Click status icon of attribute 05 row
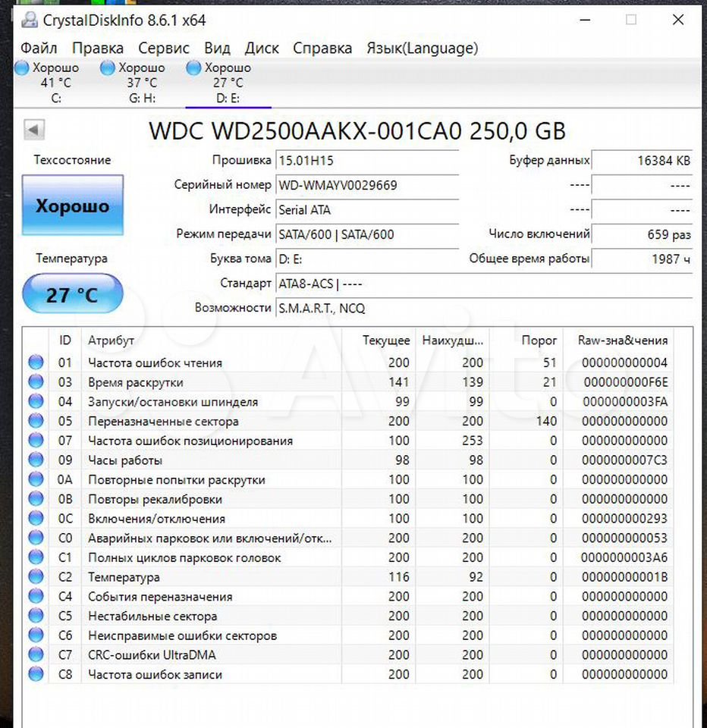 pyautogui.click(x=36, y=421)
